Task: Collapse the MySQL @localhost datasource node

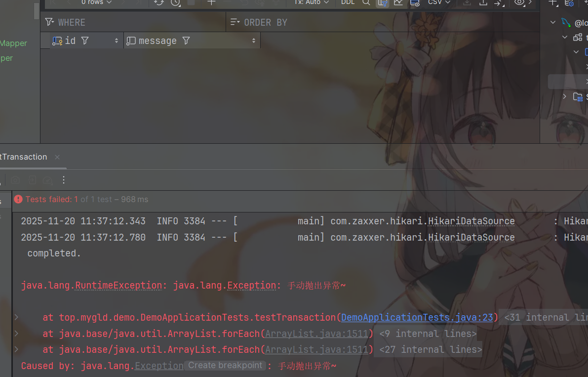Action: (552, 23)
